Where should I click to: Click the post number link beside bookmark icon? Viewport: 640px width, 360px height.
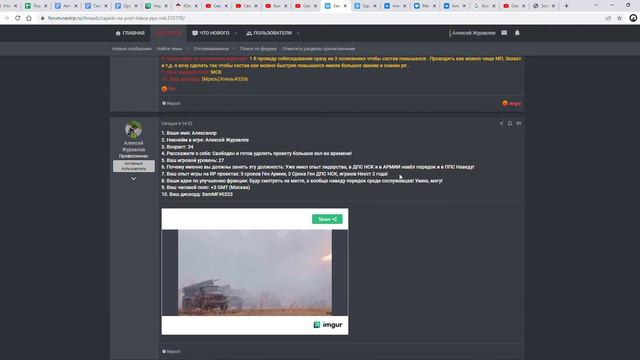coord(518,123)
